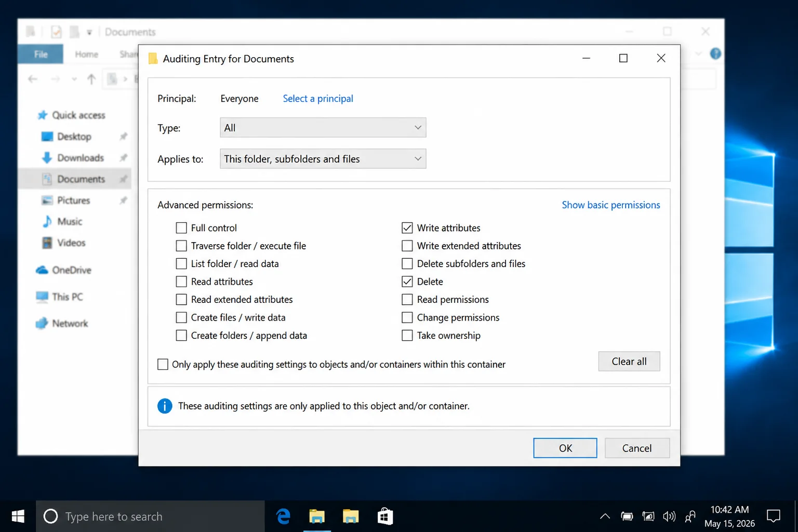This screenshot has width=798, height=532.
Task: Open the Type dropdown showing All
Action: coord(323,127)
